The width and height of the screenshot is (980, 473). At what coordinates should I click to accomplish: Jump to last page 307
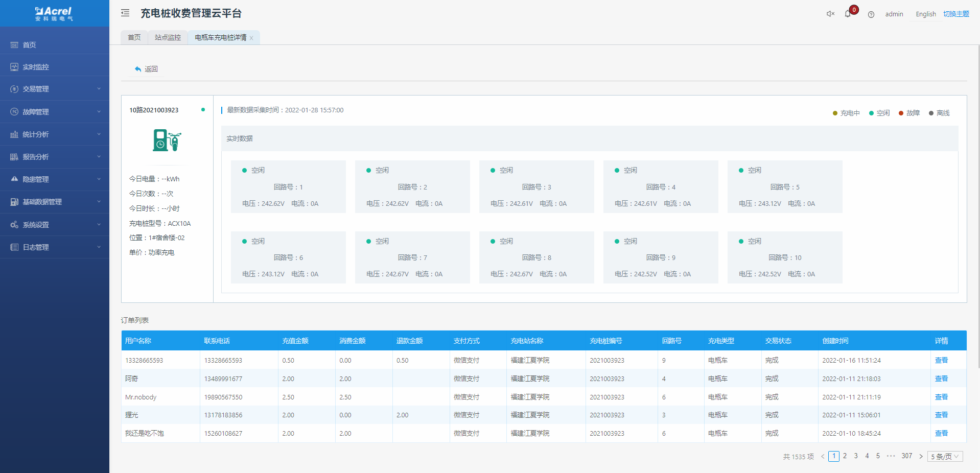(x=907, y=456)
